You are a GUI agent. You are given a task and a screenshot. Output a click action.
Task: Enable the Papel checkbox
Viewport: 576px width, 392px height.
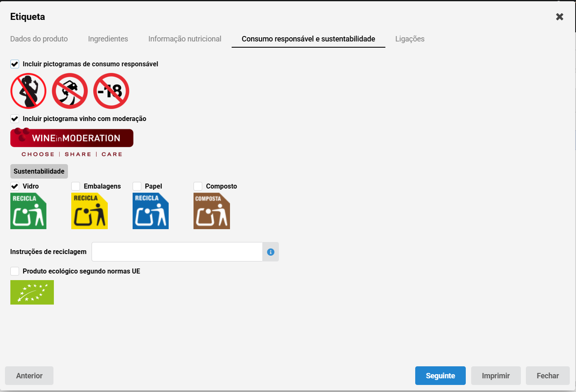137,186
